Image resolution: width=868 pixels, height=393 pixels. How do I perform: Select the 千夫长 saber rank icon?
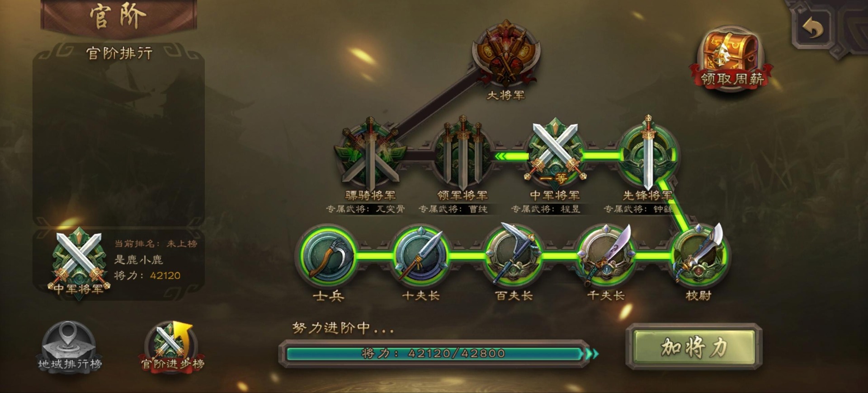tap(607, 255)
